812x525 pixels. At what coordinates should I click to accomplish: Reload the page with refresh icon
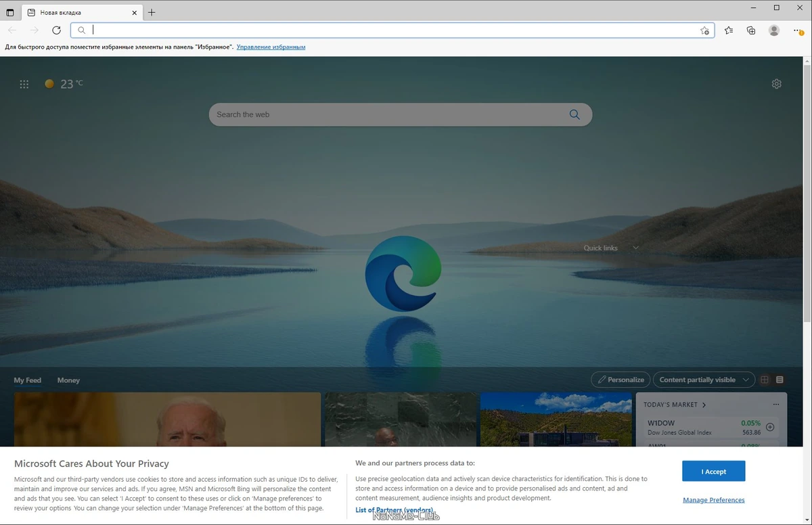coord(57,30)
